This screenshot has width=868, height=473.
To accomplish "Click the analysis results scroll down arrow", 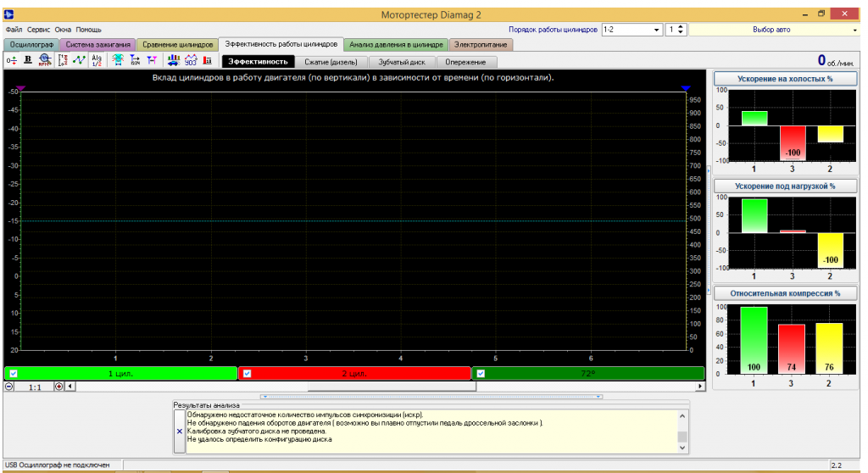I will [682, 448].
